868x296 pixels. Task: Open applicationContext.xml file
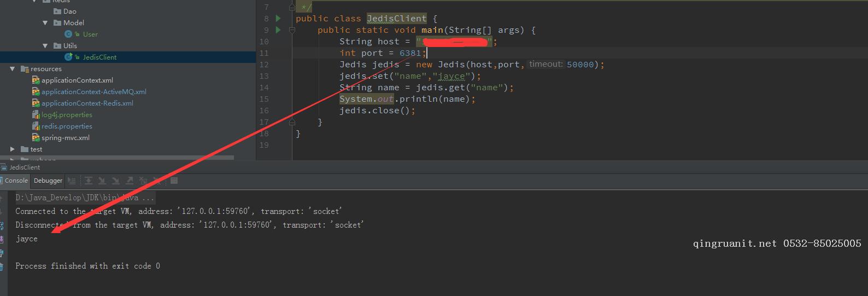tap(77, 80)
